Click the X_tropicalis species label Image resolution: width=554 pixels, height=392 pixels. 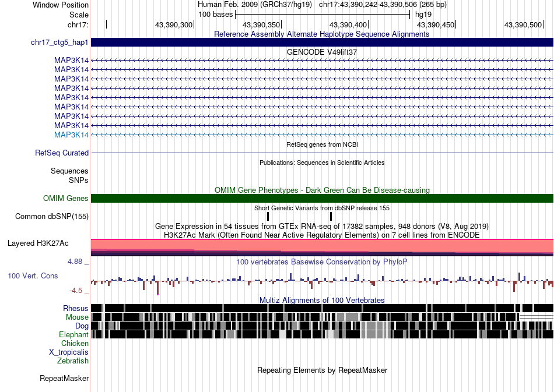69,352
